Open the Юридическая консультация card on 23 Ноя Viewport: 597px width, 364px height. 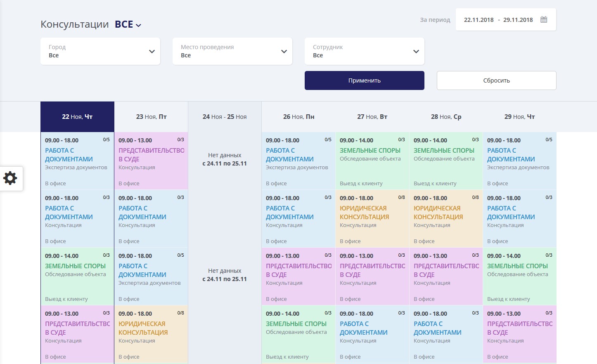151,334
